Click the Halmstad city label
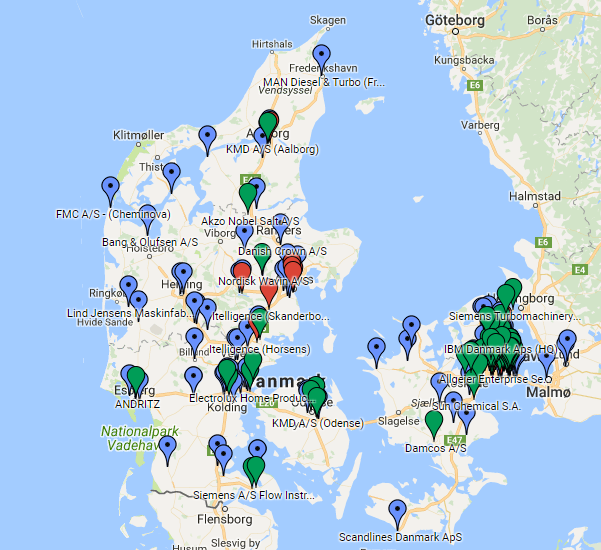 pos(535,196)
